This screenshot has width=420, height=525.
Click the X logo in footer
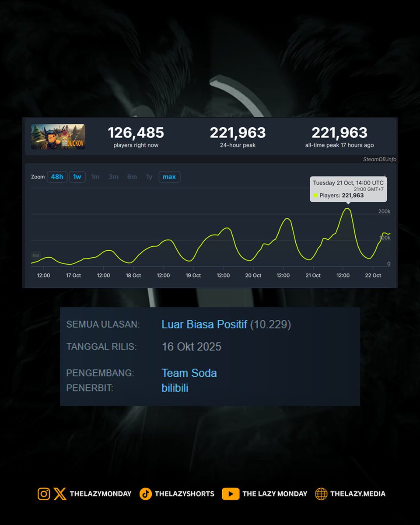[x=60, y=494]
